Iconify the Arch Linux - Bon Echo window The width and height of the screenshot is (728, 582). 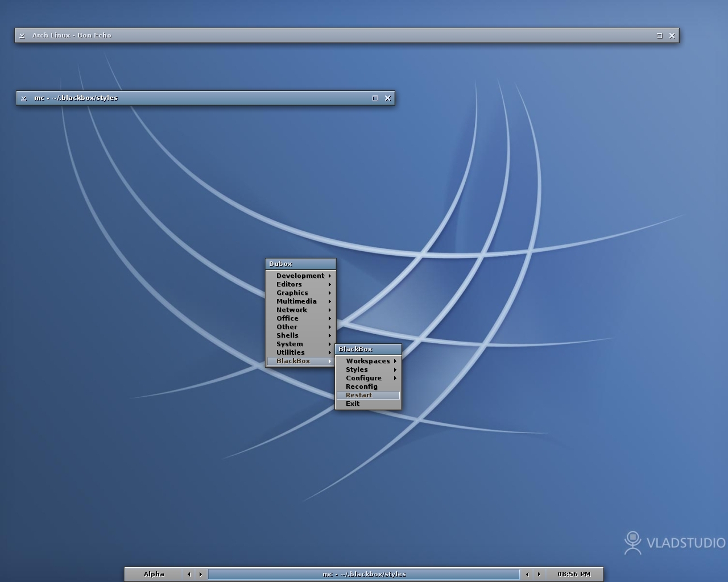coord(22,35)
